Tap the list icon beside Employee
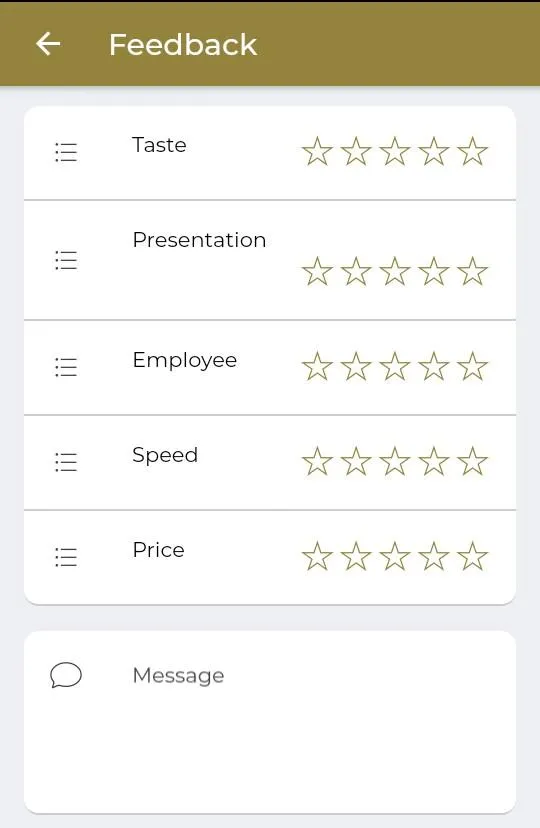 tap(66, 366)
